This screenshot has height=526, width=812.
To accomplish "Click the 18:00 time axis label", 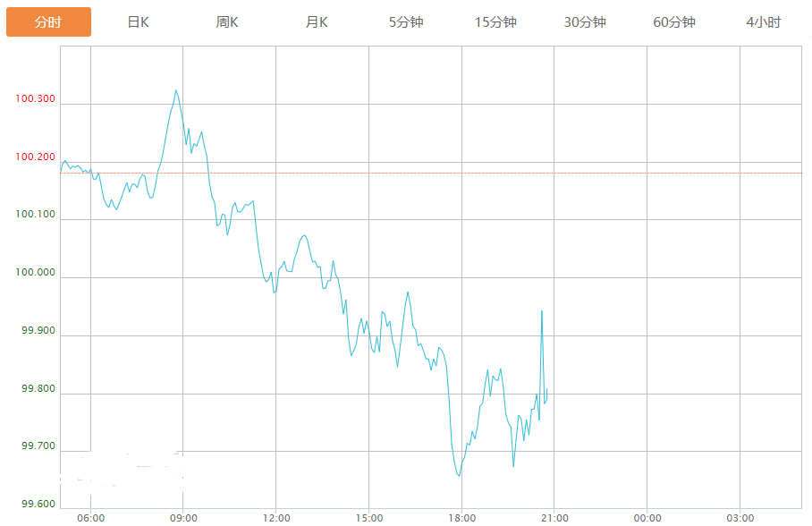I will [x=461, y=518].
